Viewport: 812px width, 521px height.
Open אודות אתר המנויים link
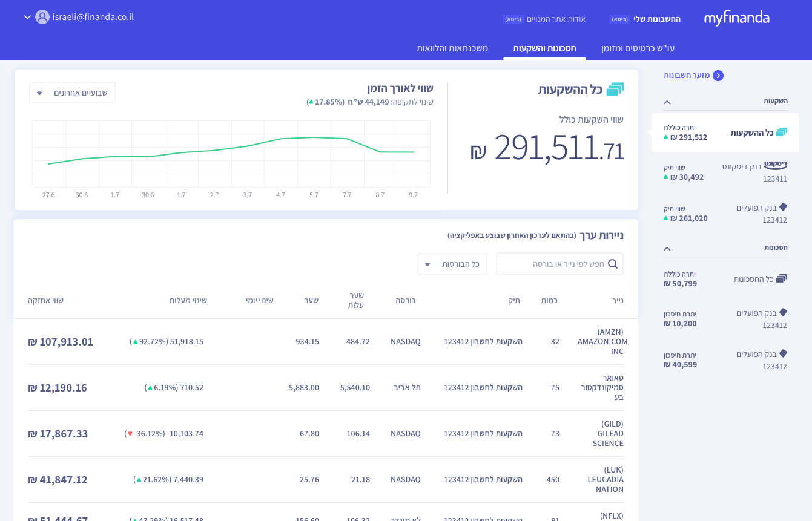(x=555, y=19)
